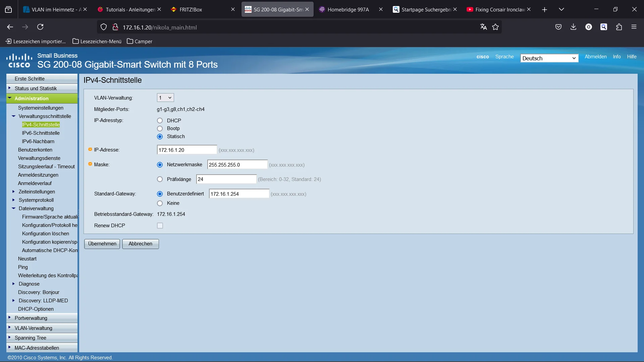Close the FRITZ!Box tab
This screenshot has width=644, height=362.
point(233,9)
